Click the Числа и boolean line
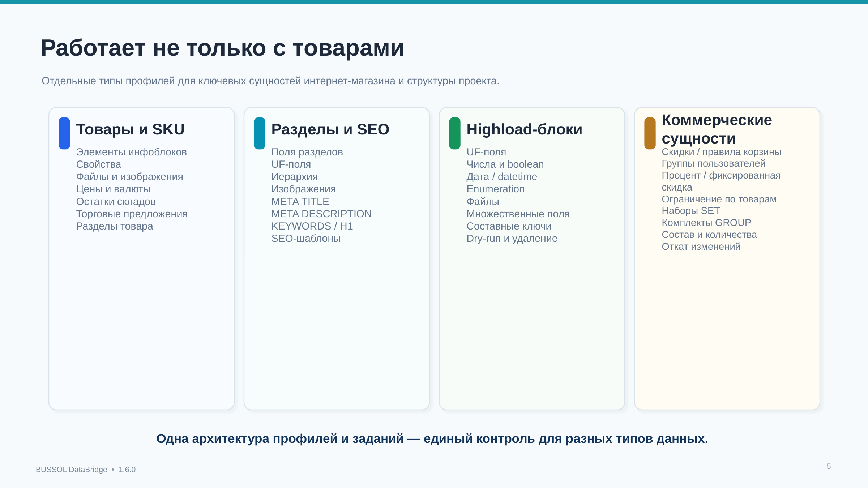Viewport: 868px width, 488px height. click(x=505, y=164)
